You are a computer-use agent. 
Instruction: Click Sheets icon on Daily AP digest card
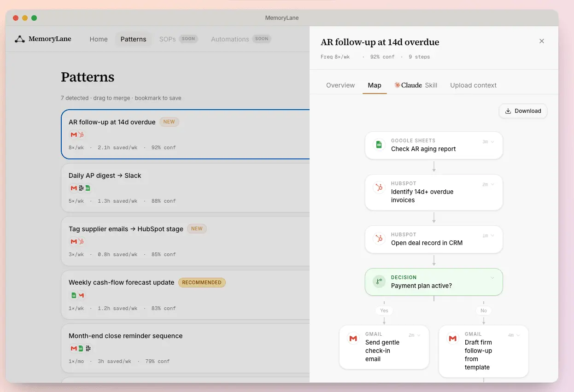point(88,188)
